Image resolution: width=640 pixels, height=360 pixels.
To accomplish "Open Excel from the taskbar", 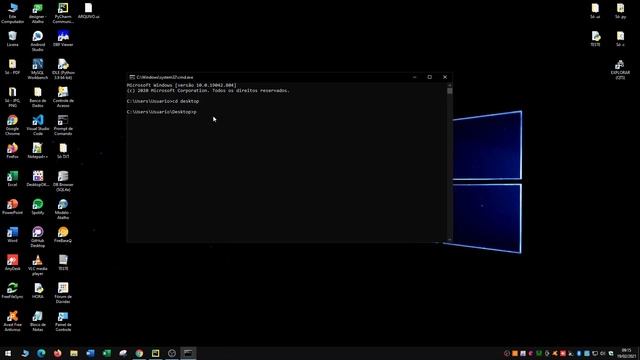I will [107, 353].
